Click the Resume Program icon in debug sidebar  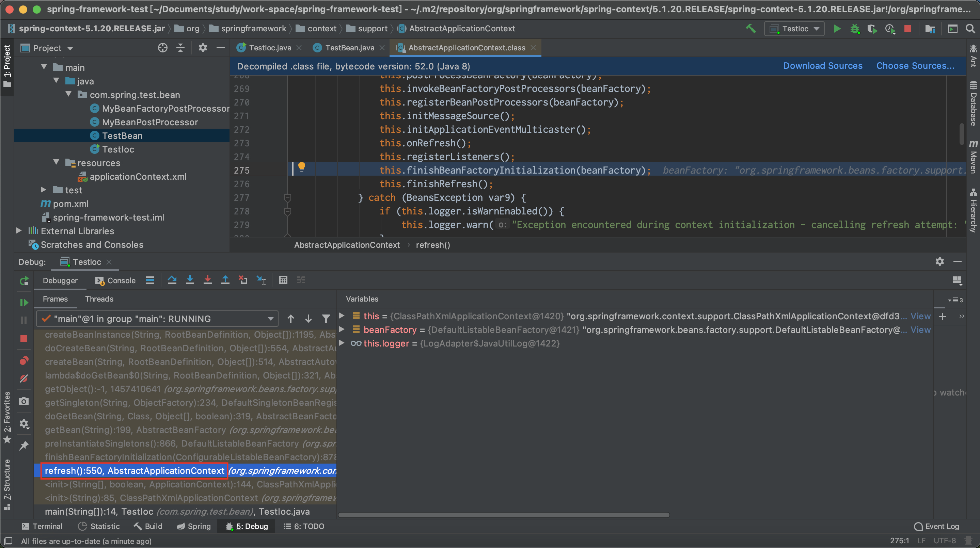click(23, 302)
